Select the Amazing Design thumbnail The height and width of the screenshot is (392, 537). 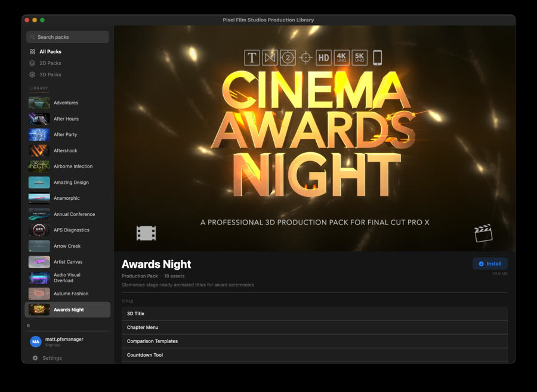point(39,183)
